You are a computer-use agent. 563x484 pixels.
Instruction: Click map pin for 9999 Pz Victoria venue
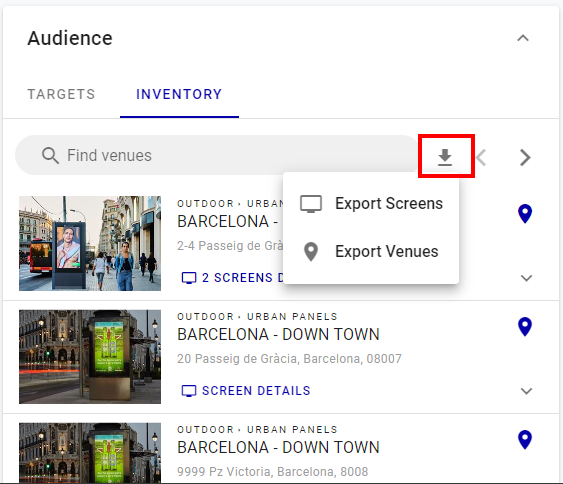tap(525, 440)
